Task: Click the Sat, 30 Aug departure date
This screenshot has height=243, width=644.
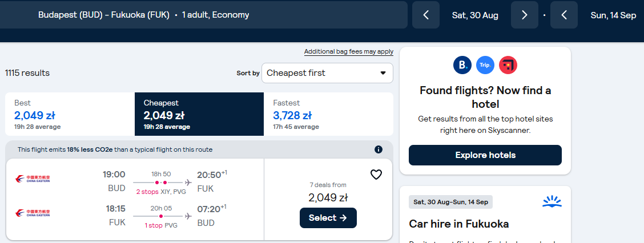Action: (x=475, y=15)
